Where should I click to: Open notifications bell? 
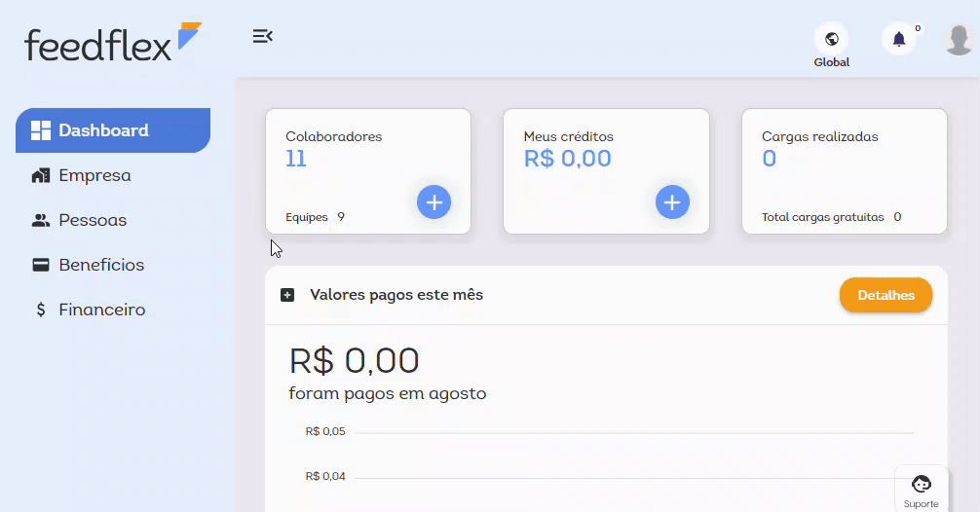point(898,40)
